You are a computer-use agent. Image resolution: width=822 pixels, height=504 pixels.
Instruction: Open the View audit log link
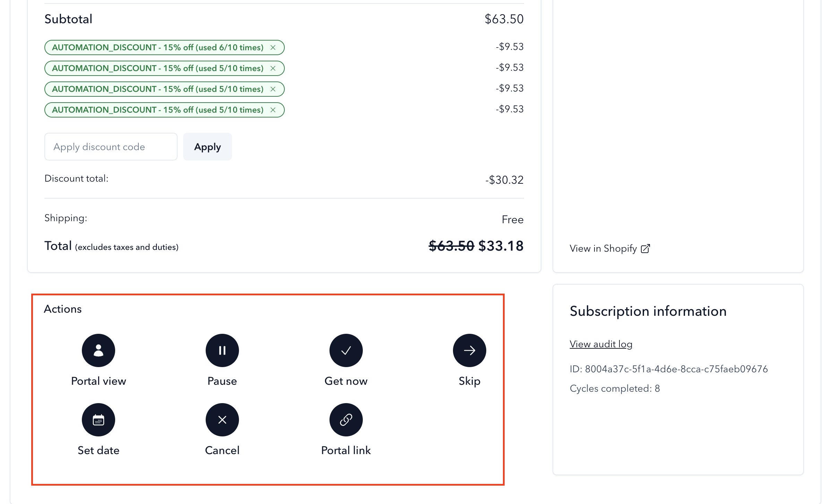coord(601,344)
